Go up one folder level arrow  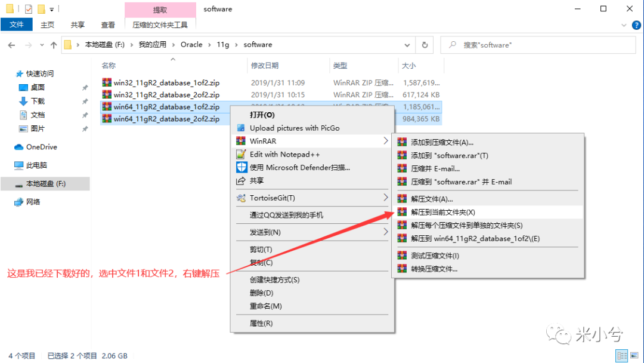[54, 45]
